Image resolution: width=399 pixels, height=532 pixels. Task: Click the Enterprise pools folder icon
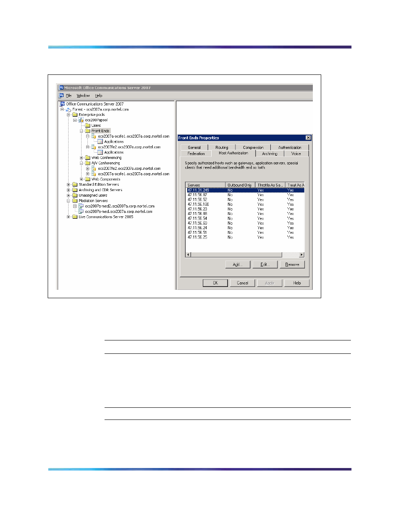click(75, 115)
